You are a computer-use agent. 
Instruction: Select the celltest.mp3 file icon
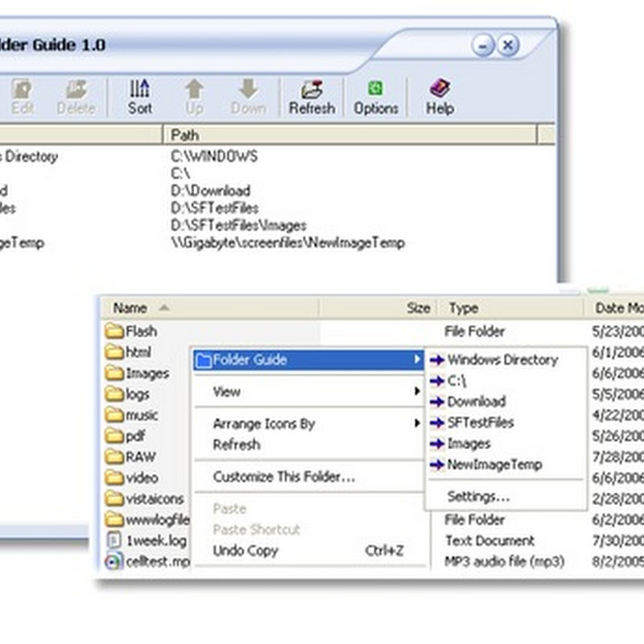pyautogui.click(x=114, y=561)
